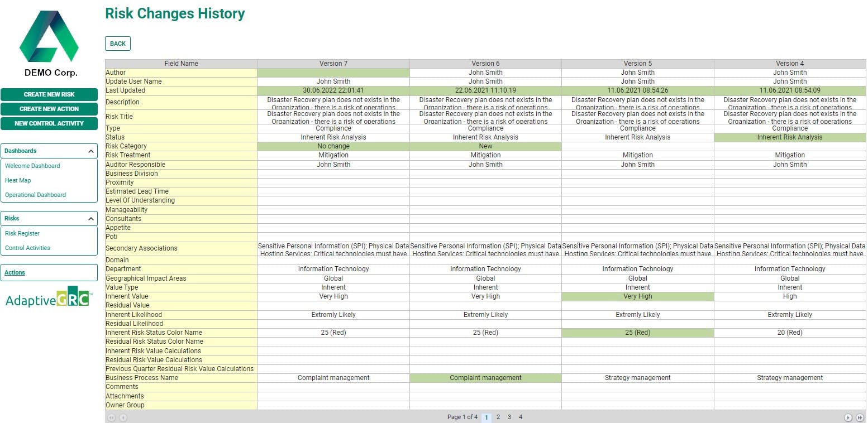Click the AdaptiveGRC logo
This screenshot has width=868, height=423.
click(x=49, y=297)
